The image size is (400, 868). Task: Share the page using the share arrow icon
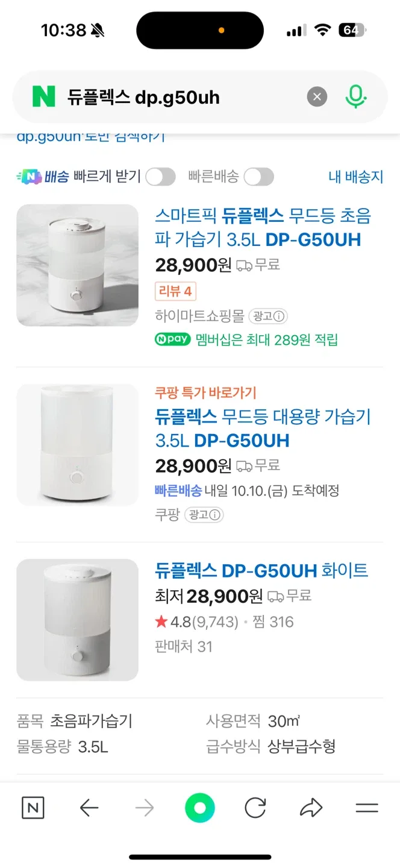[311, 808]
